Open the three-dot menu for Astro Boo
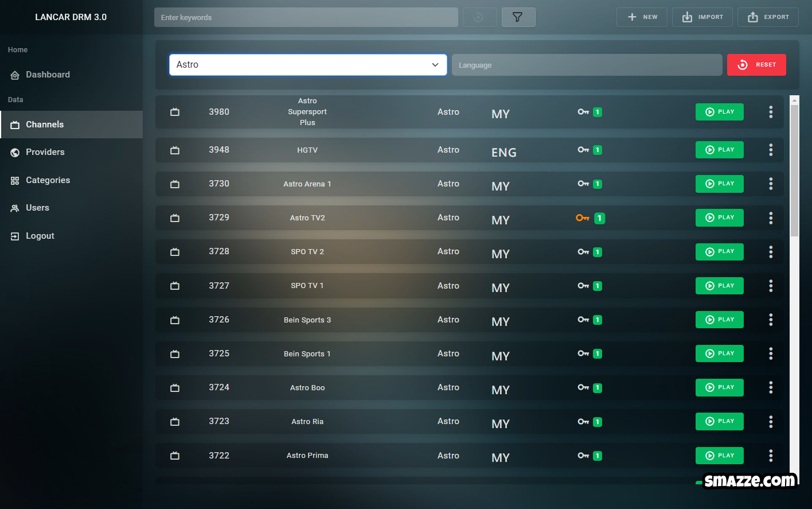This screenshot has width=812, height=509. click(x=771, y=387)
